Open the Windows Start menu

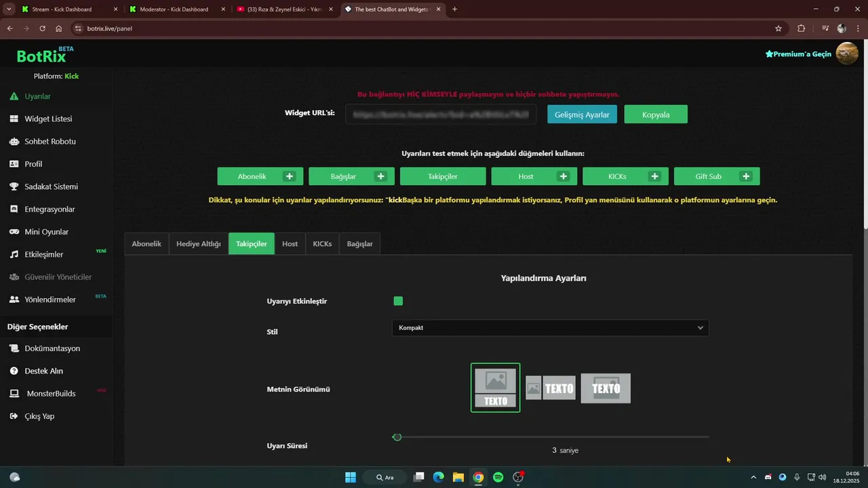click(351, 477)
